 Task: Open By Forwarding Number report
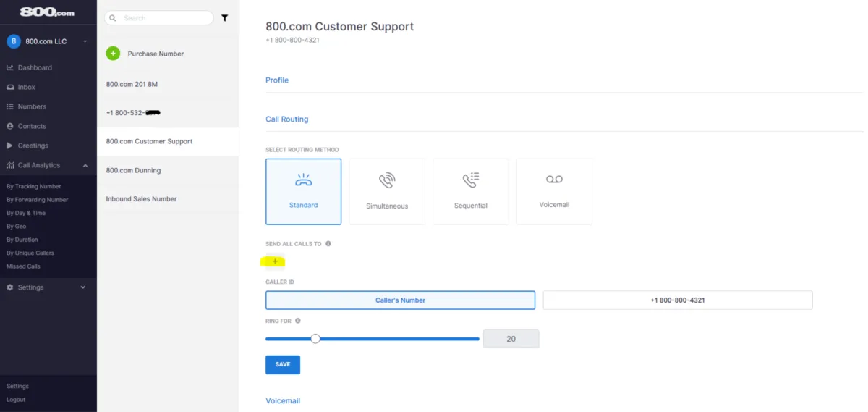38,200
